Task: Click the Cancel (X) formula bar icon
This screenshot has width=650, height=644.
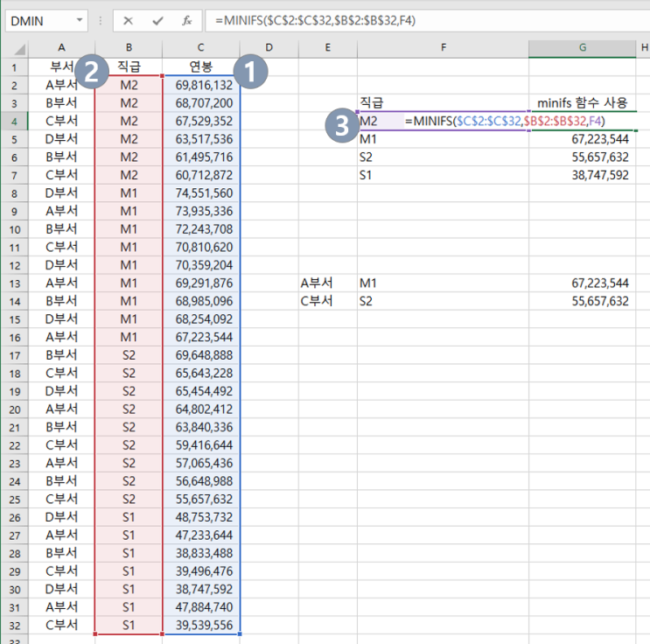Action: (129, 20)
